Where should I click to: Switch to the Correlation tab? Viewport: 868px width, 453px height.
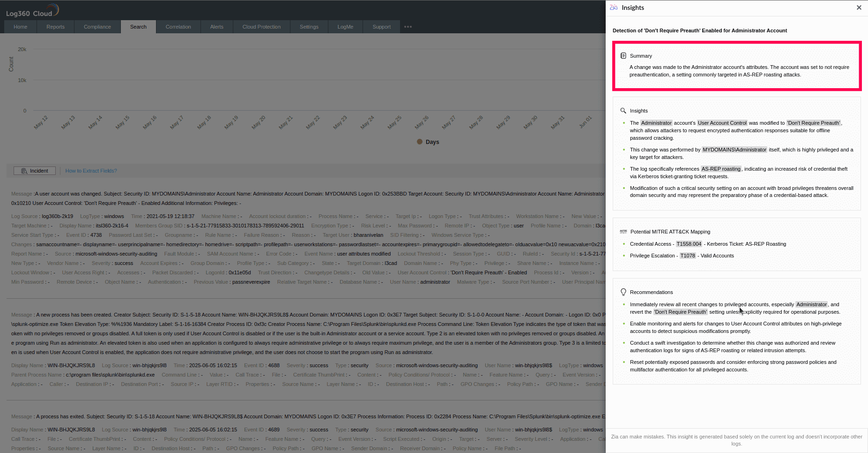click(x=178, y=27)
